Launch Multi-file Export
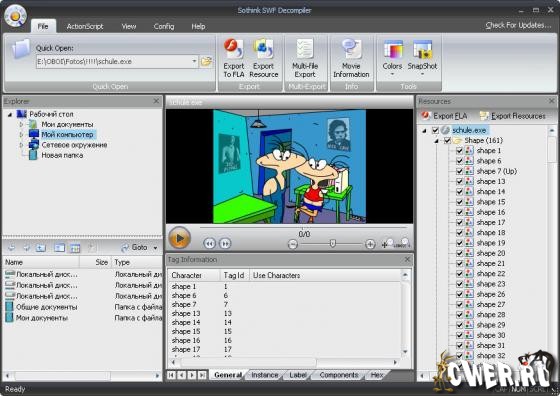 305,58
